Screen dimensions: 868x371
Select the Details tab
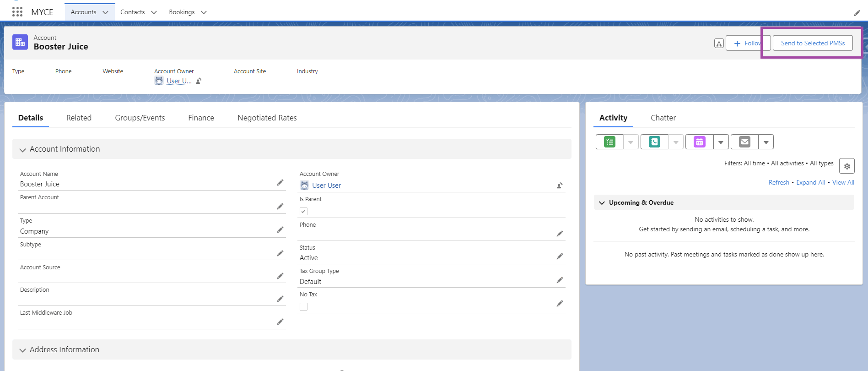[31, 118]
